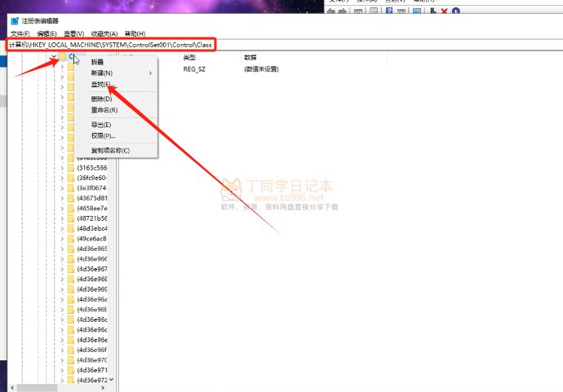Click blue question-mark help icon in background window

(389, 11)
